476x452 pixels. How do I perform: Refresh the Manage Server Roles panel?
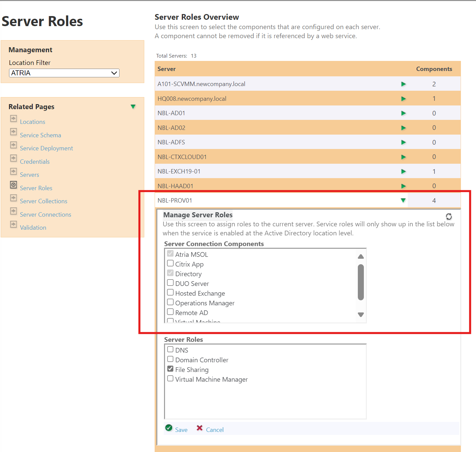click(449, 216)
